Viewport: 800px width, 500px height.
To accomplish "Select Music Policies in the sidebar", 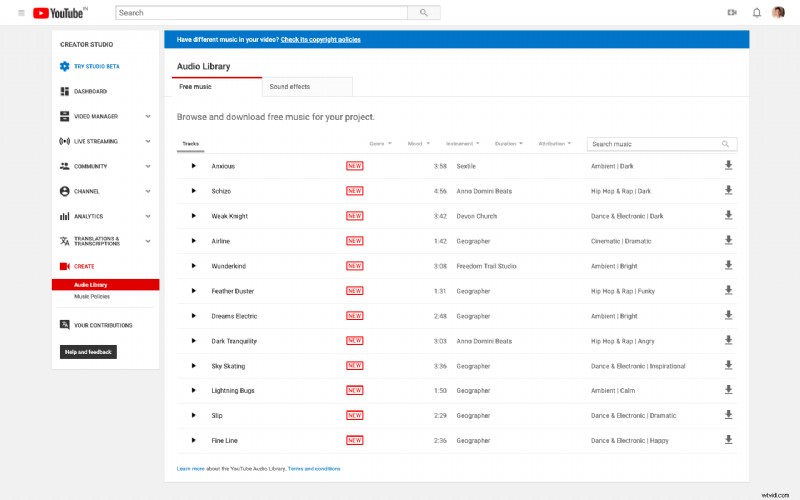I will point(92,296).
